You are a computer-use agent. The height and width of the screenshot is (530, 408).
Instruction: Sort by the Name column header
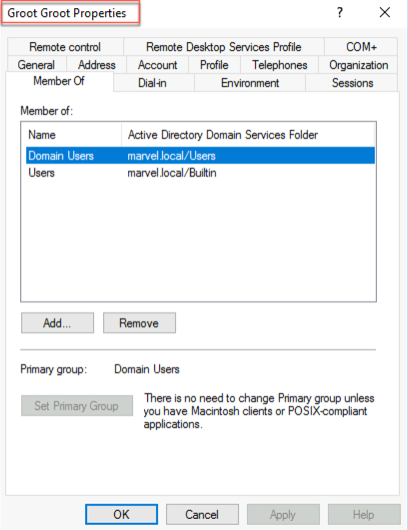pyautogui.click(x=71, y=135)
